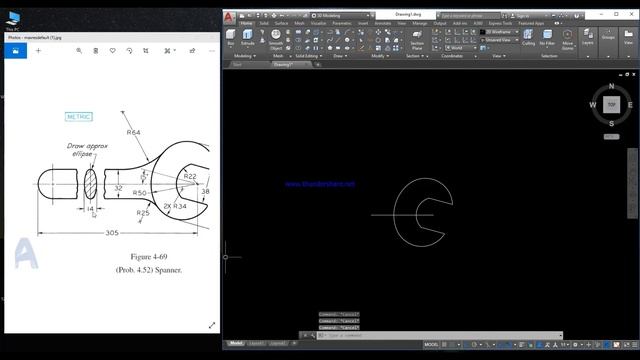This screenshot has width=640, height=360.
Task: Click the Photos favorite heart icon
Action: pos(113,51)
